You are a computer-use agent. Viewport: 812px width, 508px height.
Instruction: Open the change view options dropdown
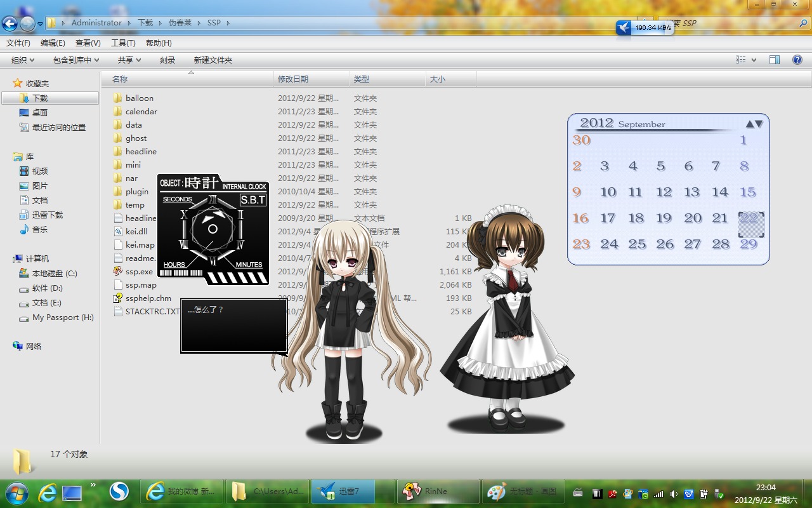[x=754, y=60]
